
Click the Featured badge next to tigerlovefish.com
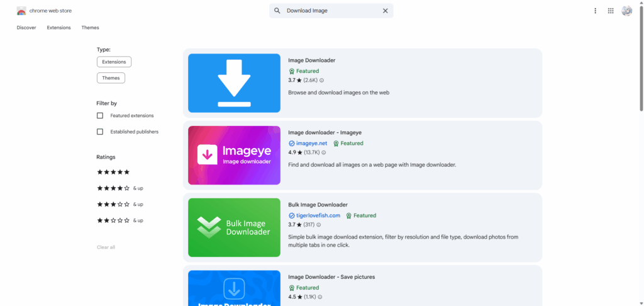coord(361,215)
